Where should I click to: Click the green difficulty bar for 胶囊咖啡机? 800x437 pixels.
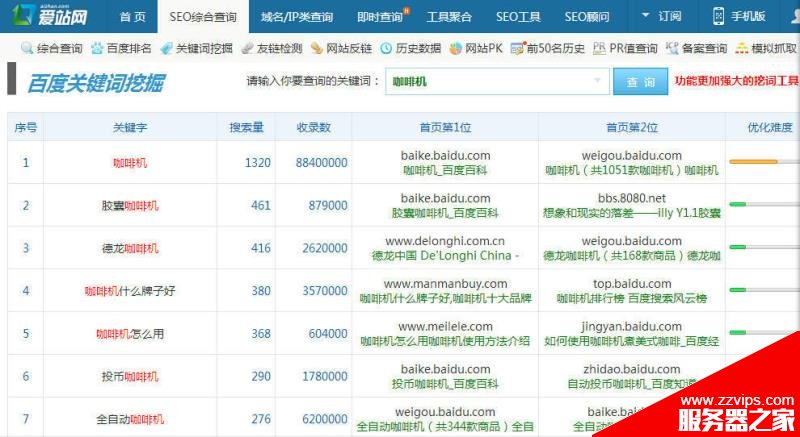(738, 204)
